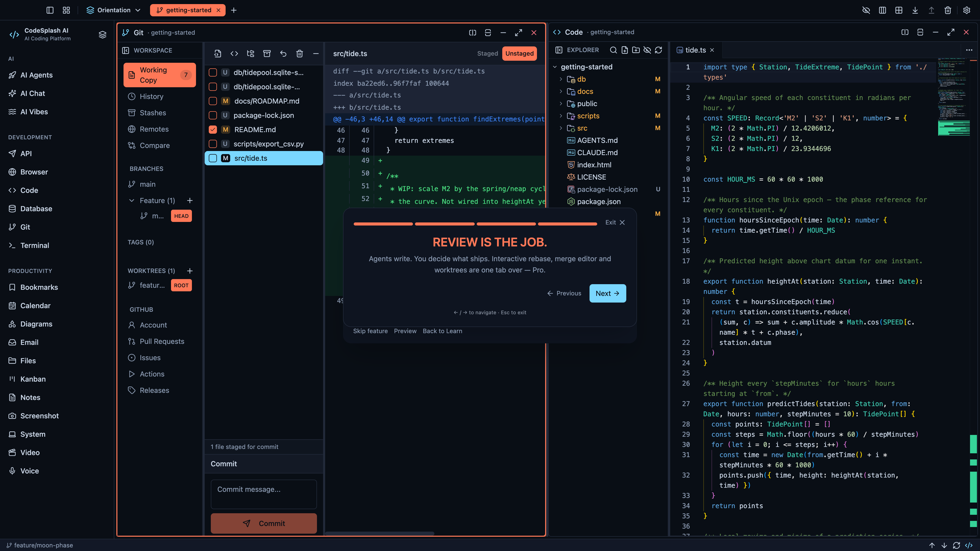Select the Unstaged diff view
The width and height of the screenshot is (980, 551).
point(519,54)
